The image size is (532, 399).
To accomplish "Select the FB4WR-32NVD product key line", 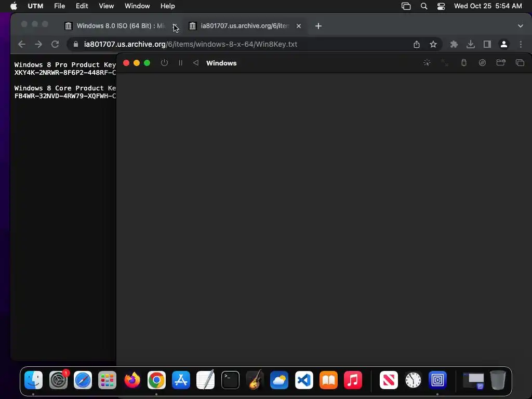I will tap(65, 96).
